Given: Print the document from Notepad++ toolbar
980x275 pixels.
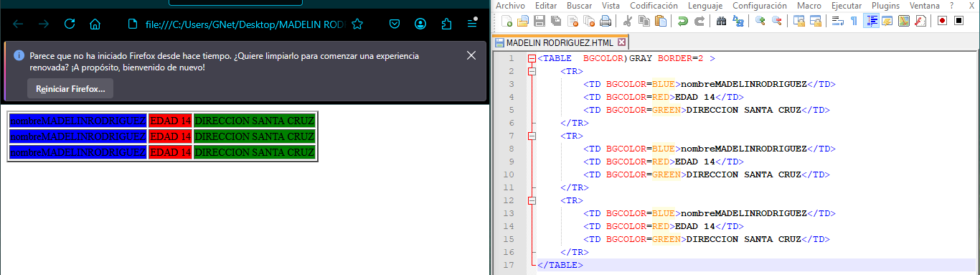Looking at the screenshot, I should 606,21.
